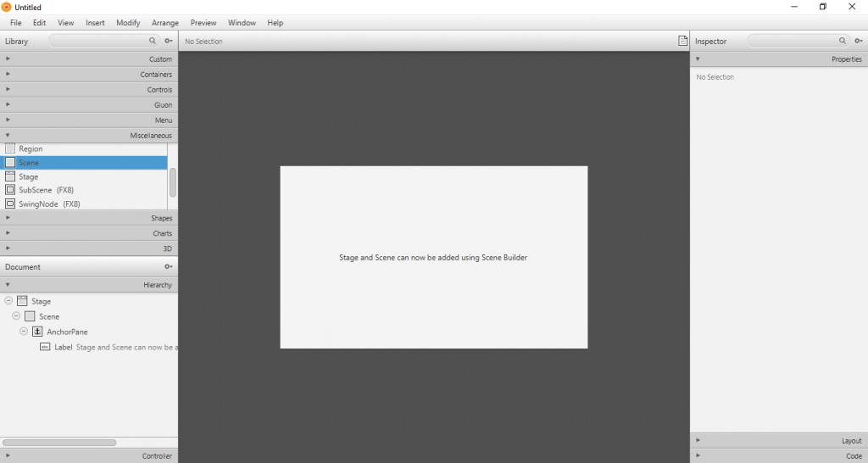The height and width of the screenshot is (463, 868).
Task: Expand the Controller section
Action: pyautogui.click(x=88, y=456)
